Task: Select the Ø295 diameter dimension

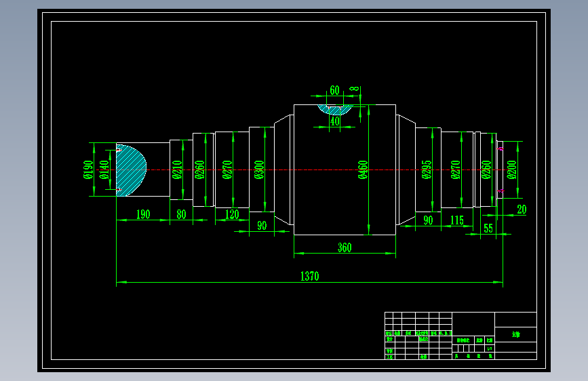Action: click(427, 170)
